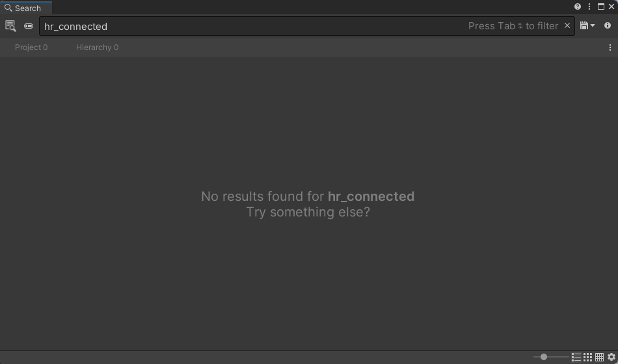Click into the hr_connected search field
The height and width of the screenshot is (364, 618).
[x=252, y=26]
